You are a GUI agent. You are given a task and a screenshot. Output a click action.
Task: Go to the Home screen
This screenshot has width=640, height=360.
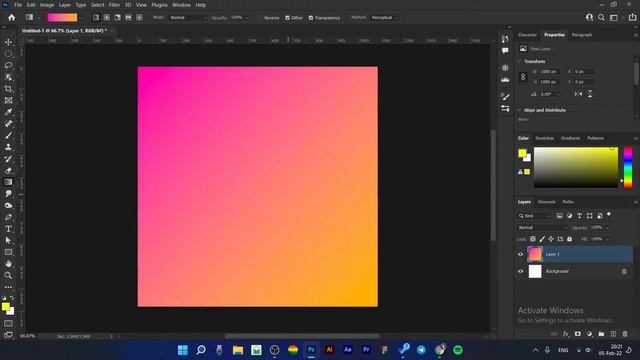pos(11,18)
